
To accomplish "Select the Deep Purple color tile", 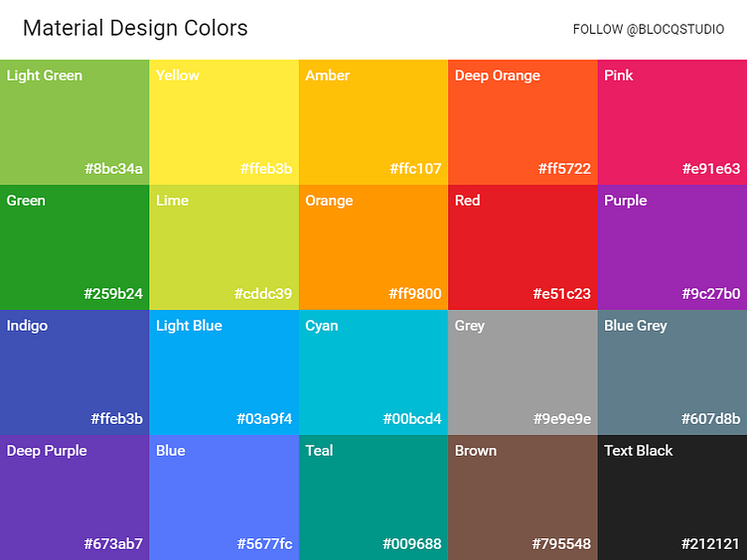I will tap(75, 497).
